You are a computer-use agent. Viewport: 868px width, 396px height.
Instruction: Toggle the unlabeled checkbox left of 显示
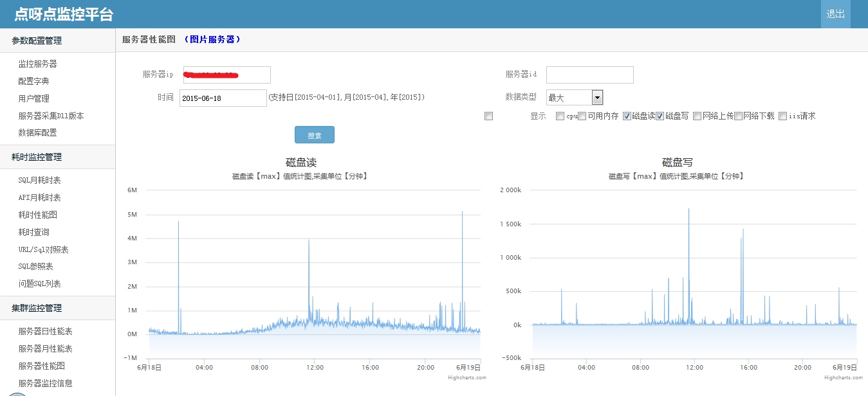[x=489, y=116]
